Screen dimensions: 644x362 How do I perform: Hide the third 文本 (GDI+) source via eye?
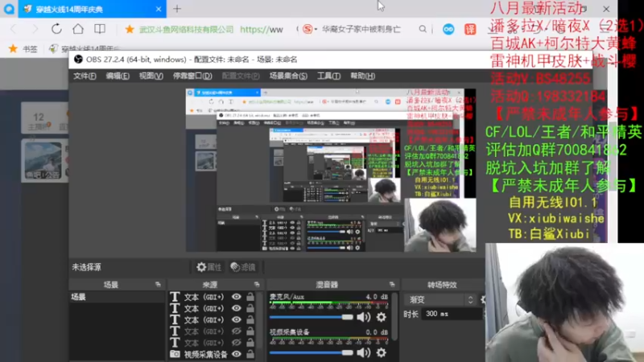236,319
